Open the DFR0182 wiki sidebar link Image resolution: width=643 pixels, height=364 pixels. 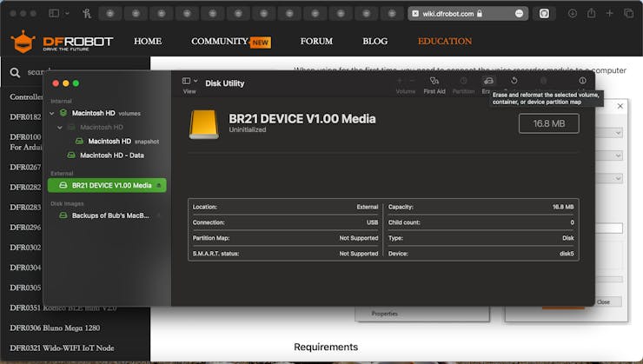point(25,117)
